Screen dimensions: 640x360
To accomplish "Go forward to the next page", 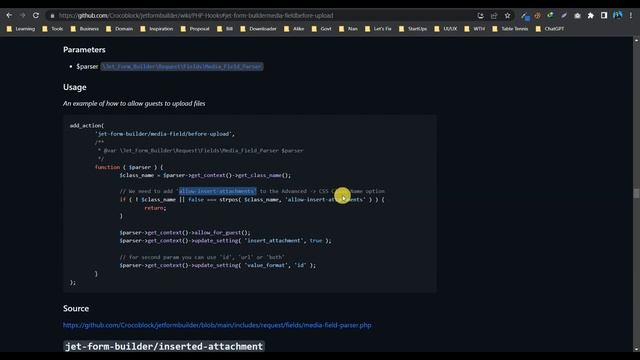I will point(22,16).
